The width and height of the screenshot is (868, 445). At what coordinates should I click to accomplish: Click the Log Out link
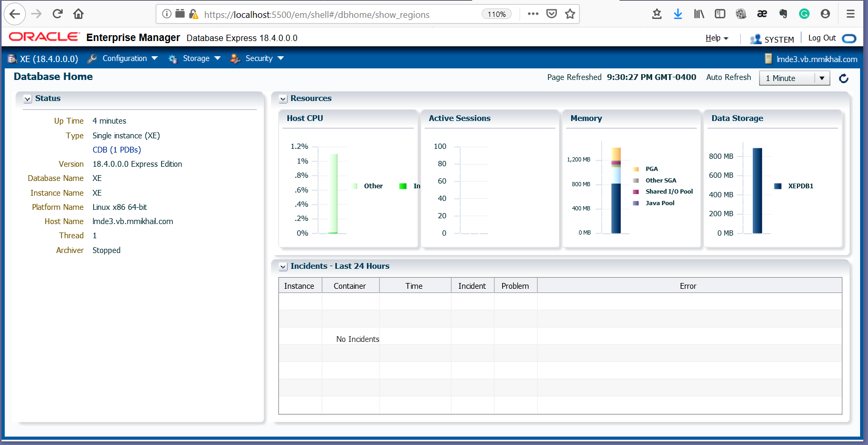(x=822, y=38)
